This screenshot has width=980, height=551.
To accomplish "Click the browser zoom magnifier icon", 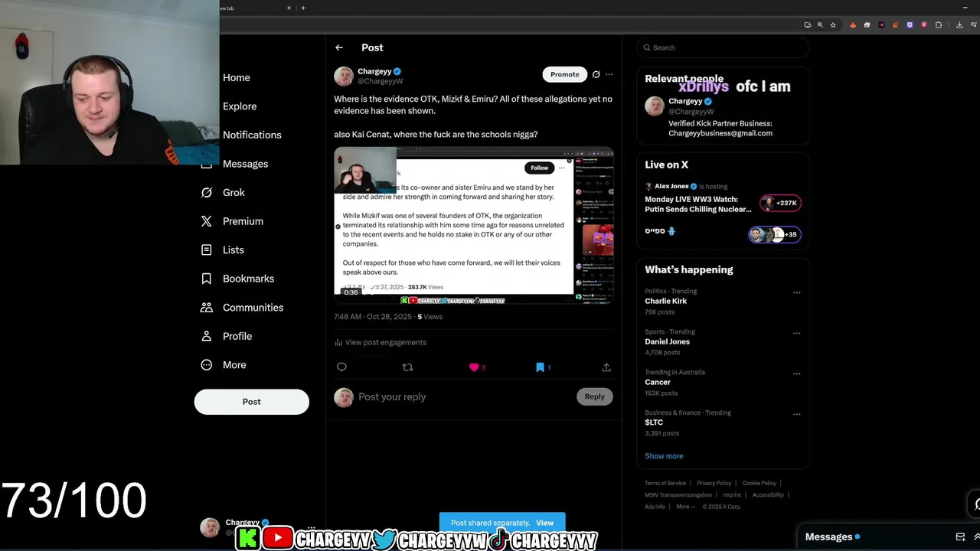I will [x=820, y=25].
